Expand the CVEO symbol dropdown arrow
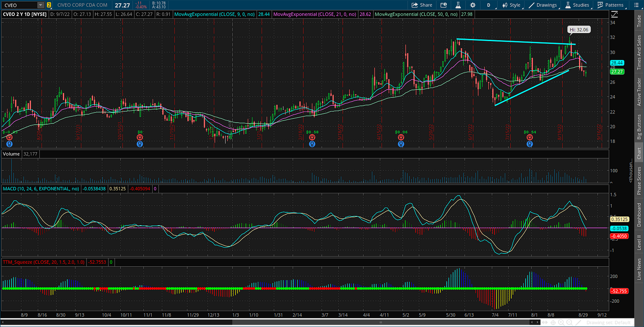The width and height of the screenshot is (644, 327). click(41, 5)
